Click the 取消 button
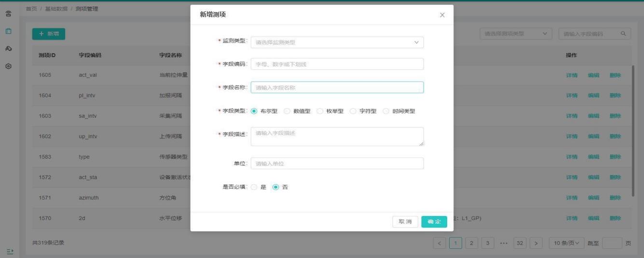This screenshot has height=258, width=644. coord(405,221)
